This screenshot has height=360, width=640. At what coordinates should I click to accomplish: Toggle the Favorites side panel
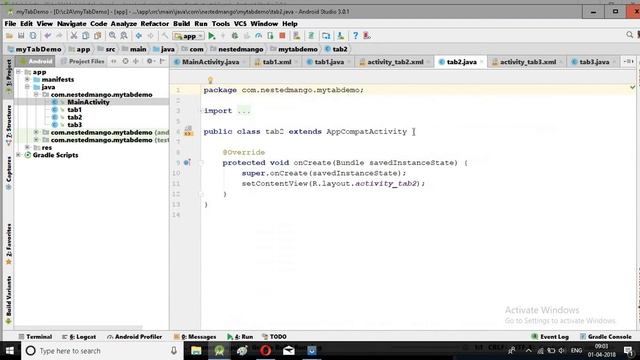pyautogui.click(x=9, y=244)
